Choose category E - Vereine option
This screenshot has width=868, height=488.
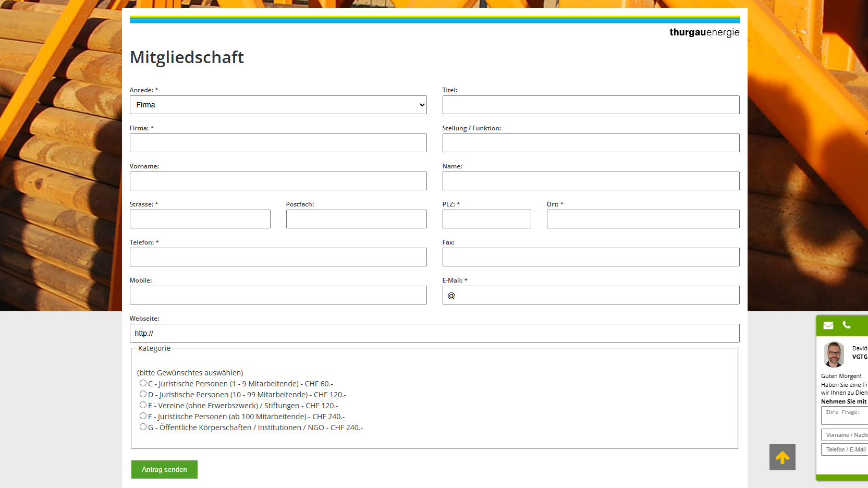coord(143,405)
